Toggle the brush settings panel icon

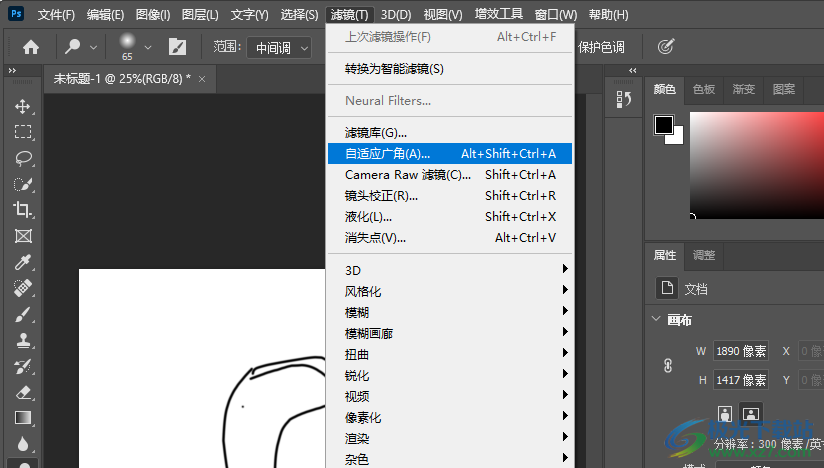177,47
